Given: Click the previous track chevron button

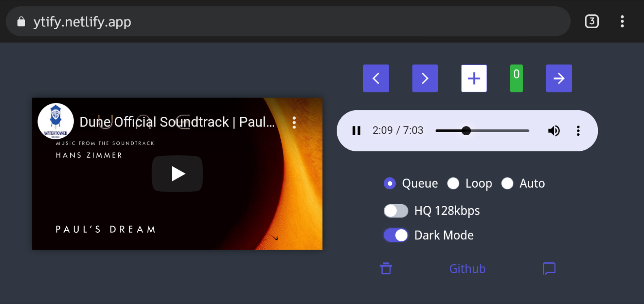Looking at the screenshot, I should click(x=376, y=78).
